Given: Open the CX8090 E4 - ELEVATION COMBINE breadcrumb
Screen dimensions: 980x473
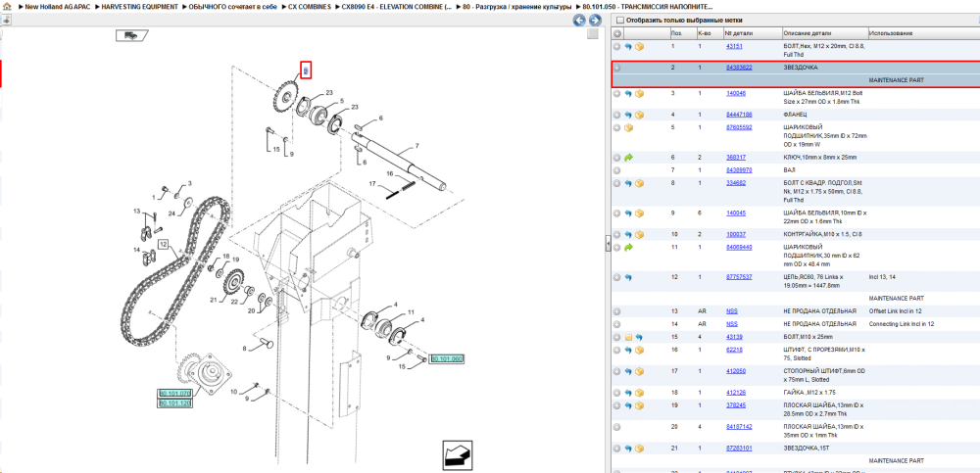Looking at the screenshot, I should [398, 6].
